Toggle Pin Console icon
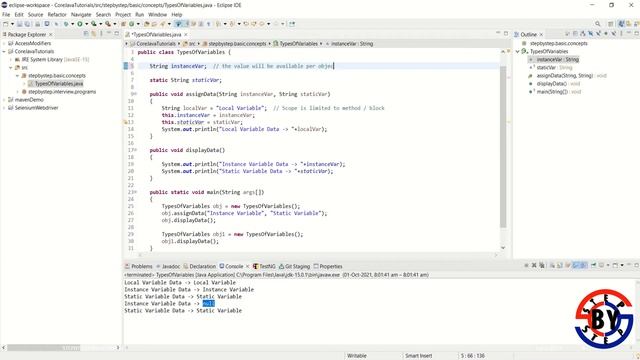This screenshot has height=360, width=640. [594, 266]
